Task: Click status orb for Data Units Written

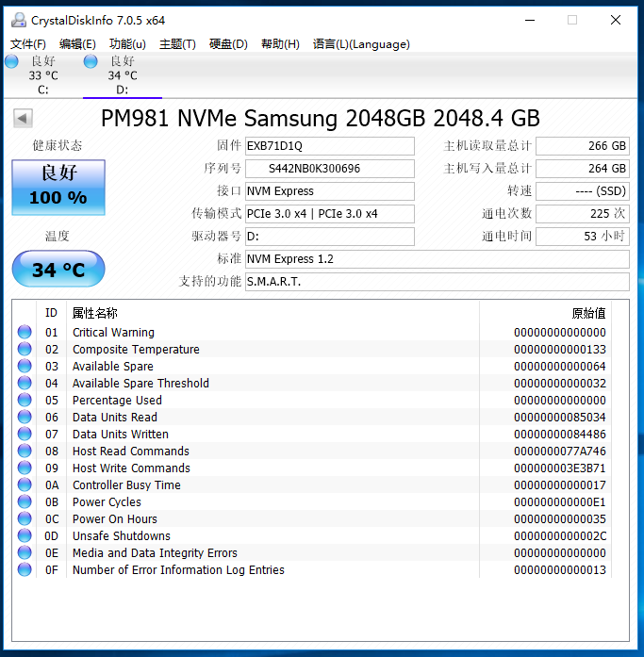Action: coord(25,434)
